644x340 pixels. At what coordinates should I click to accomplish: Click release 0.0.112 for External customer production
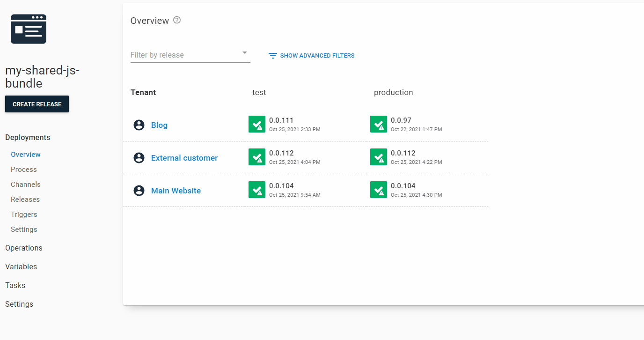pos(403,153)
